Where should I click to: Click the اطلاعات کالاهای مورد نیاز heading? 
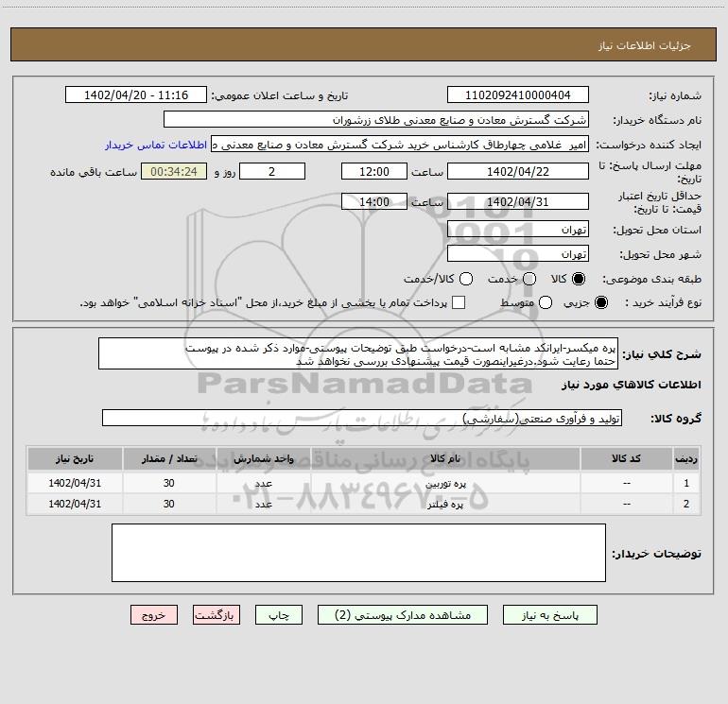631,385
